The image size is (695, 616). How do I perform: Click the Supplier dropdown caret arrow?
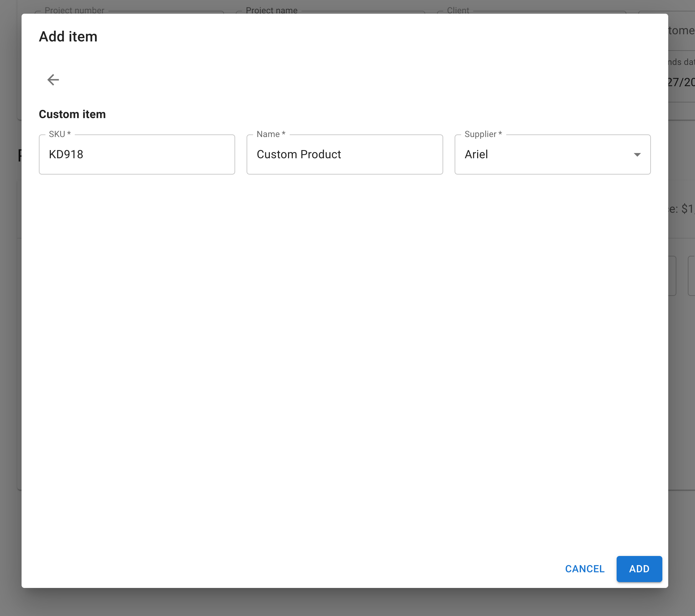(x=637, y=155)
